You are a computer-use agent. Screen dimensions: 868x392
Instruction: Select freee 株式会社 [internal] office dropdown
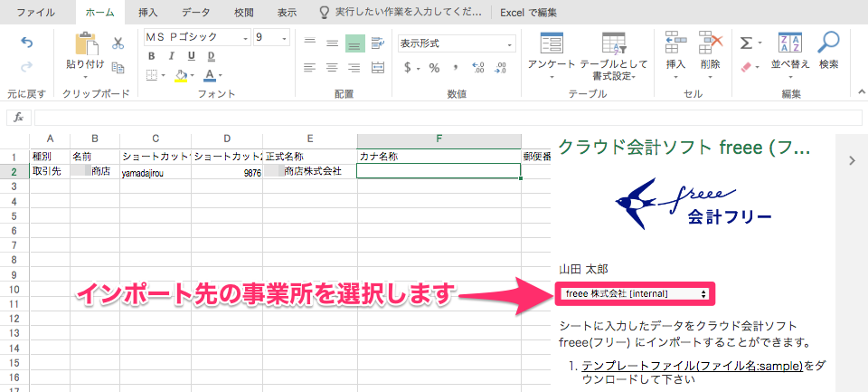click(x=635, y=294)
